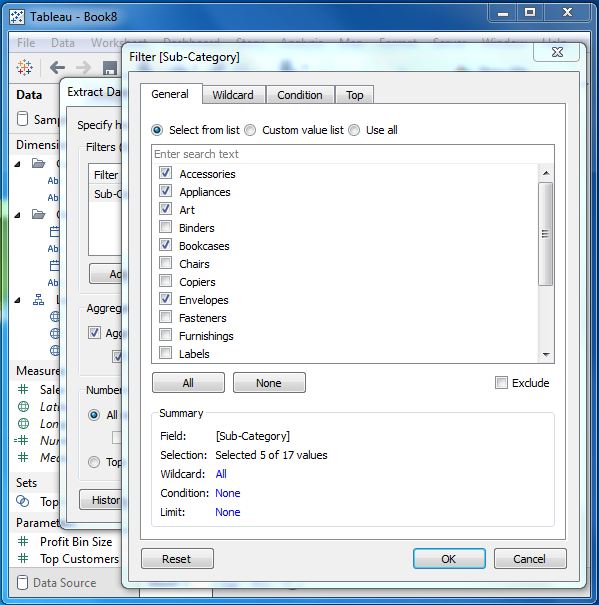
Task: Click the list scroll up arrow
Action: tap(546, 173)
